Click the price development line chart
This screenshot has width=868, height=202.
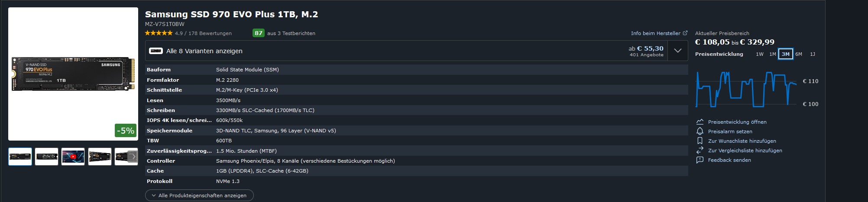[746, 89]
